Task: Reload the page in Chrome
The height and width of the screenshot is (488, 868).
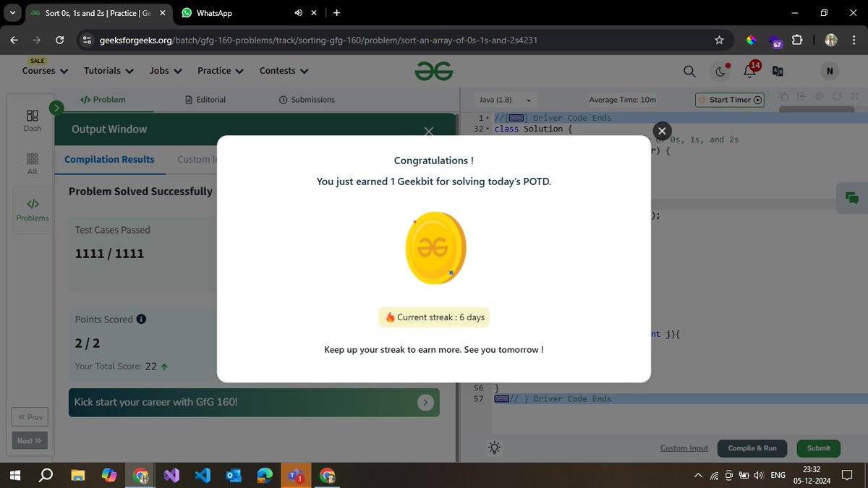Action: point(60,40)
